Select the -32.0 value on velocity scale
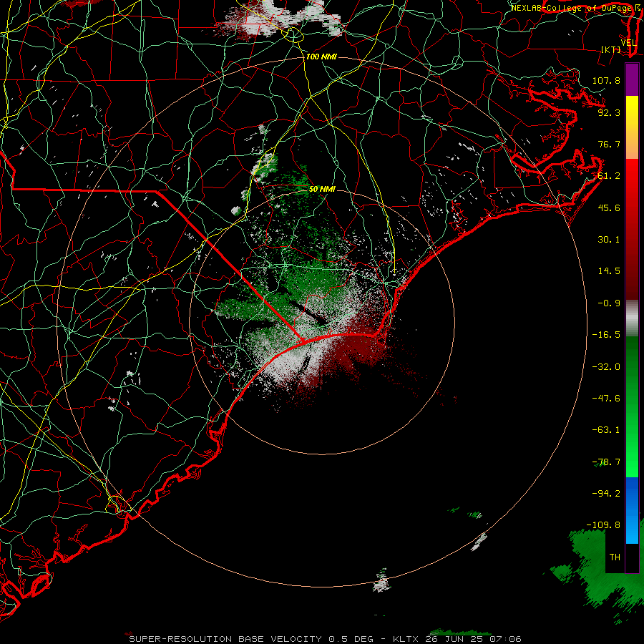This screenshot has width=644, height=644. pyautogui.click(x=606, y=367)
